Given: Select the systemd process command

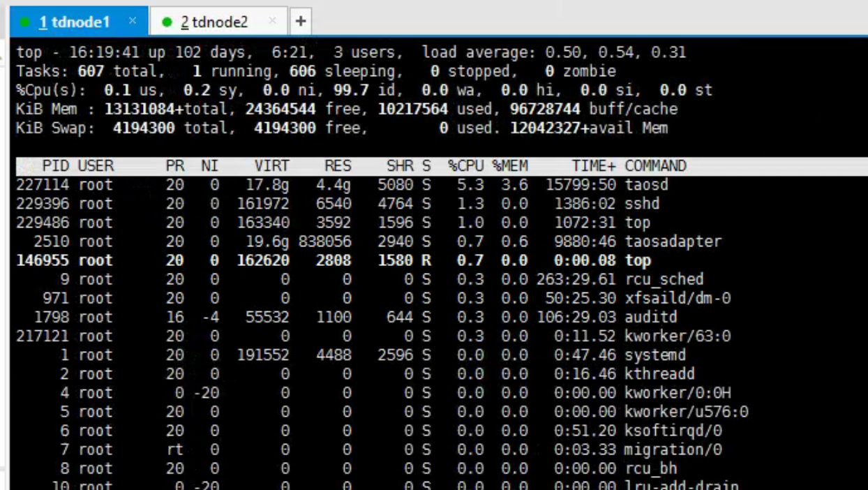Looking at the screenshot, I should click(x=655, y=355).
